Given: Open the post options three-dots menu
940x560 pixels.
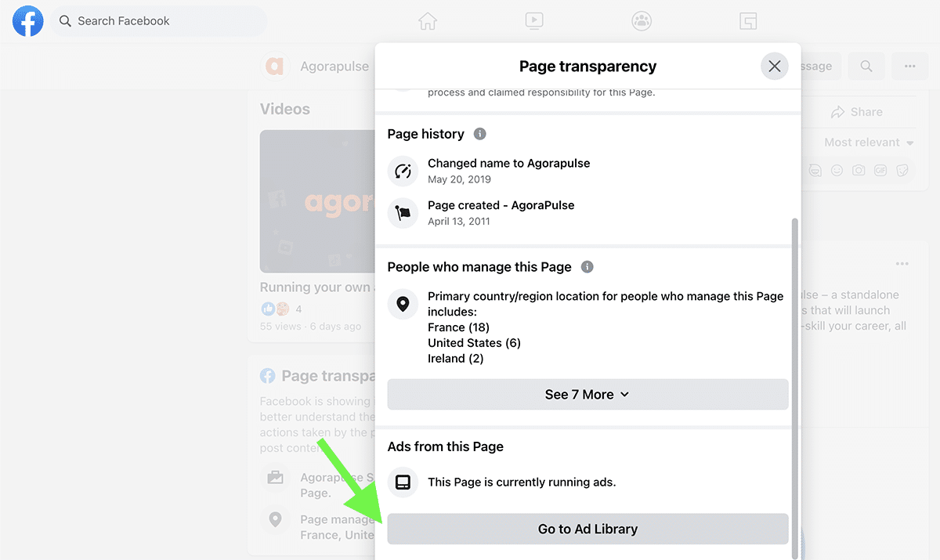Looking at the screenshot, I should click(x=902, y=263).
